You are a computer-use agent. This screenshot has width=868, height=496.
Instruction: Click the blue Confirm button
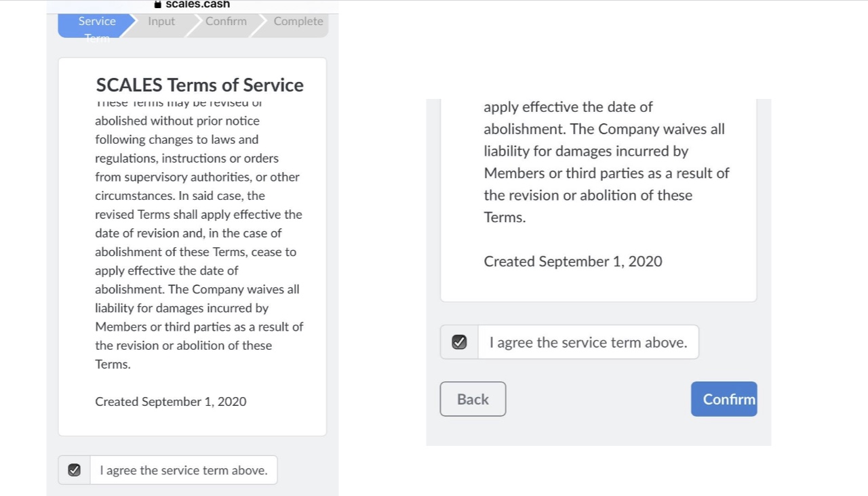pos(724,399)
